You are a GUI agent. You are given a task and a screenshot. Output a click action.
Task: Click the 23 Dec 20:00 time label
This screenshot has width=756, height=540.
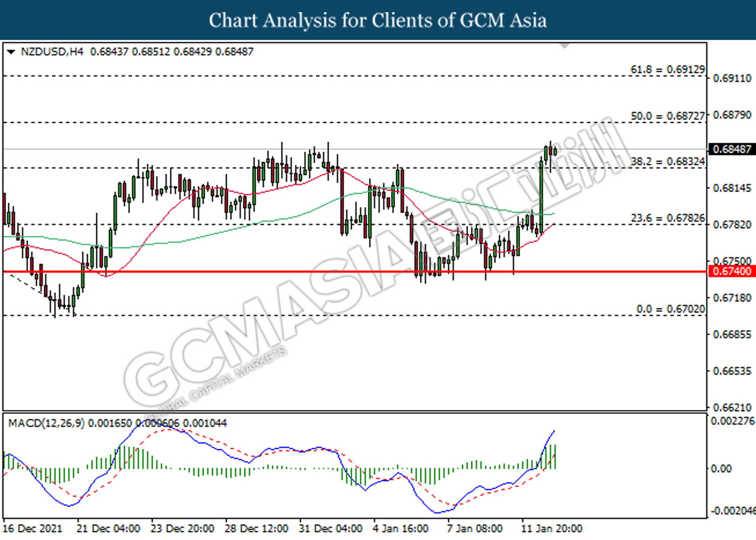(182, 528)
